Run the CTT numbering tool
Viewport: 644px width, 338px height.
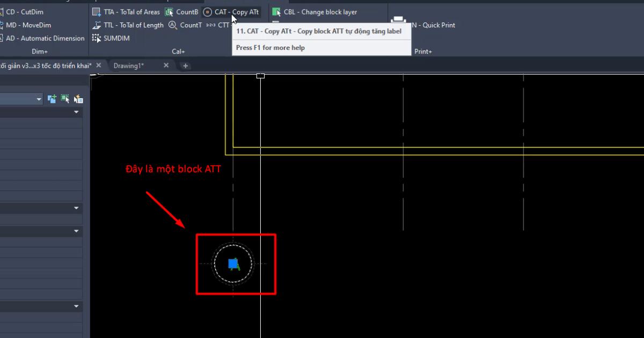point(218,25)
